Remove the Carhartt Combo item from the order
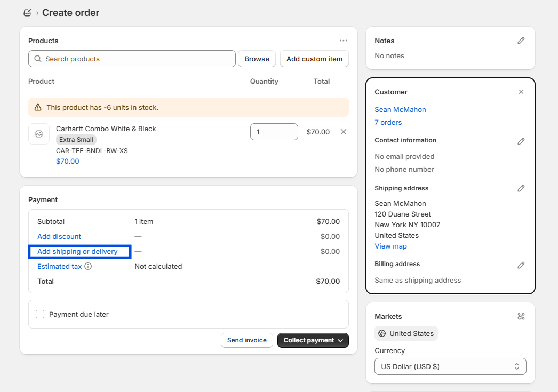The width and height of the screenshot is (558, 392). (344, 132)
